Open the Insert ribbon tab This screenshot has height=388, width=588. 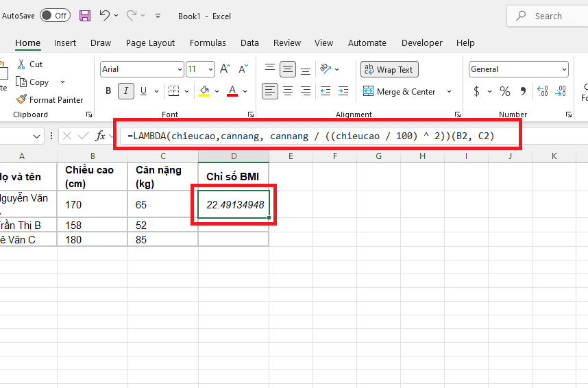65,43
